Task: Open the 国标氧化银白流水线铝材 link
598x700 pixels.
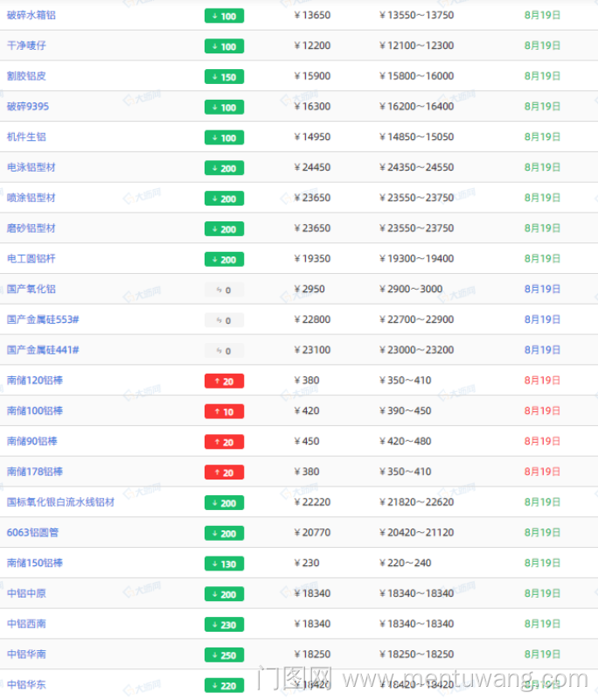Action: click(60, 502)
